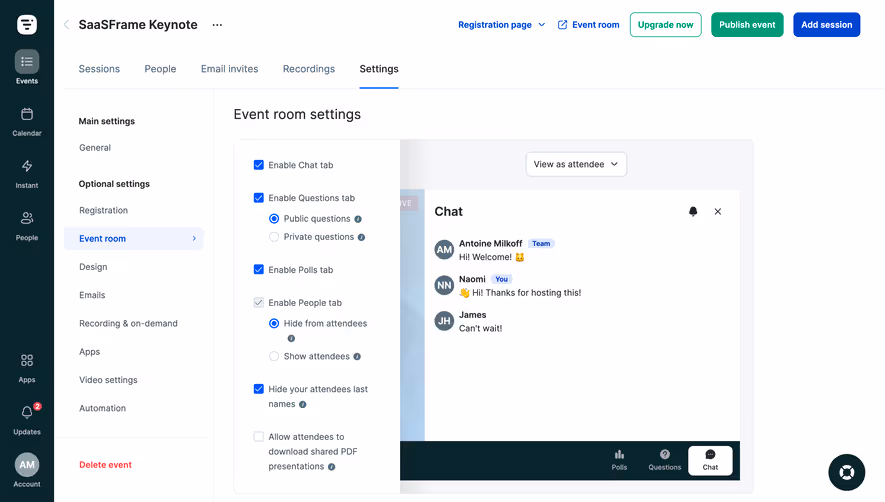Click the Team badge beside Antoine Milkoff
Image resolution: width=885 pixels, height=502 pixels.
click(x=541, y=243)
